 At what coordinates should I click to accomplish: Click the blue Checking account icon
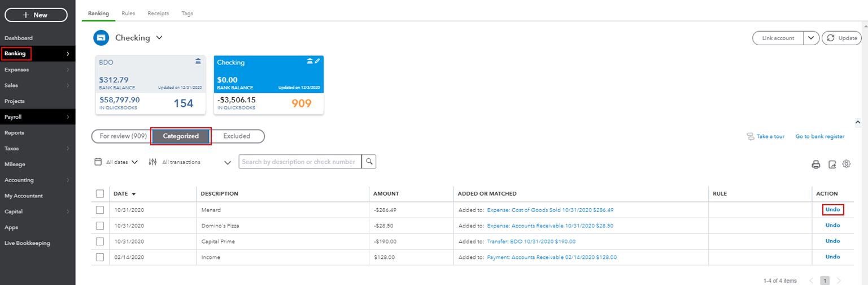coord(102,38)
